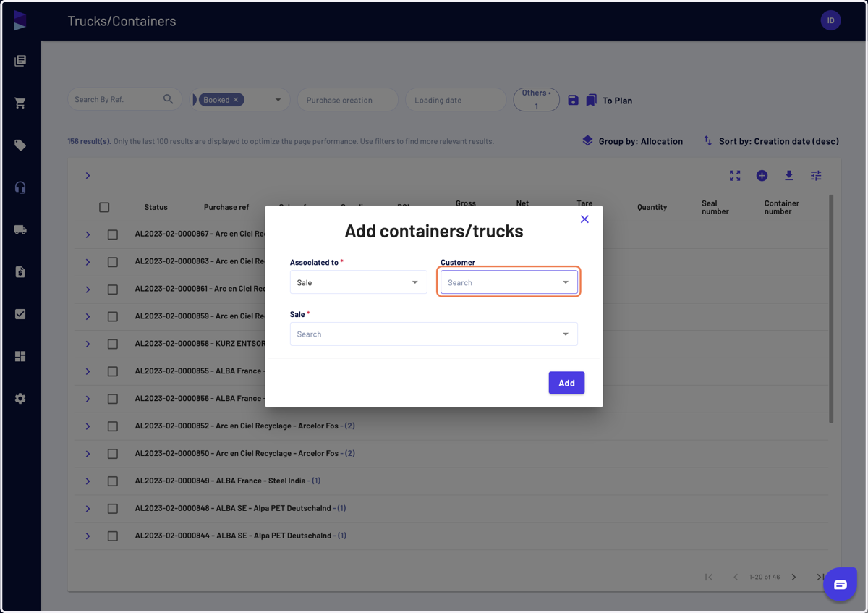This screenshot has height=613, width=868.
Task: Check the AL2023-02-0000848 row checkbox
Action: point(112,509)
